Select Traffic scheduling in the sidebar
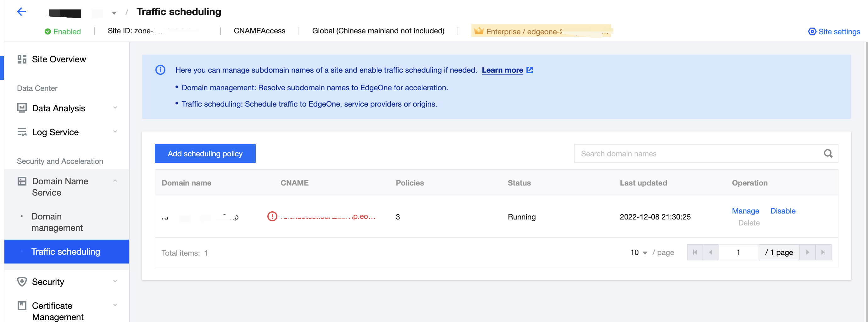Screen dimensions: 868x322 click(x=66, y=252)
